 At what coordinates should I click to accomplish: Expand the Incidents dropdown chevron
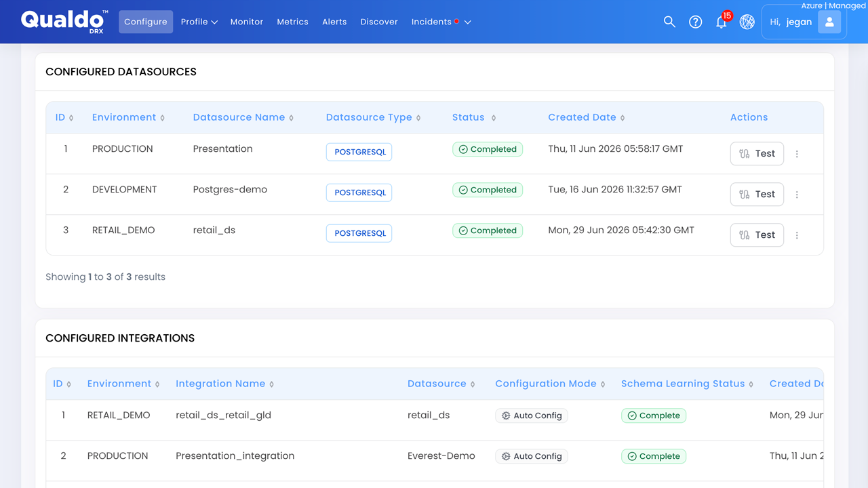point(467,22)
